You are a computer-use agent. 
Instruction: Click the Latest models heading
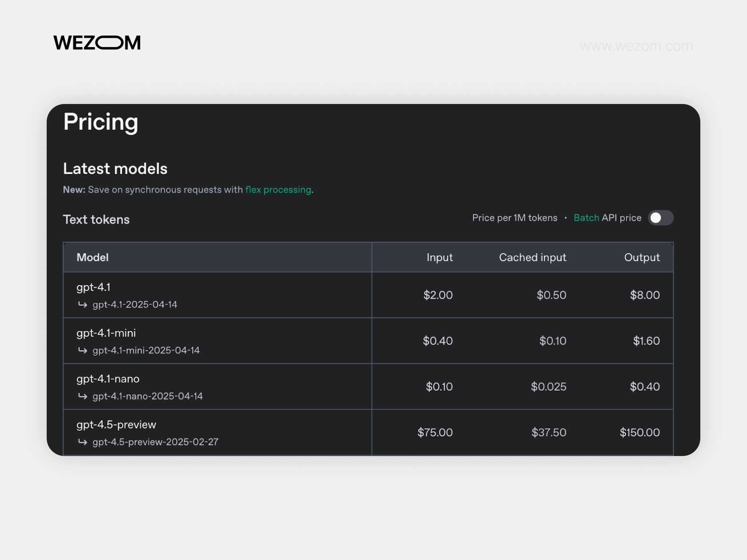pos(115,169)
